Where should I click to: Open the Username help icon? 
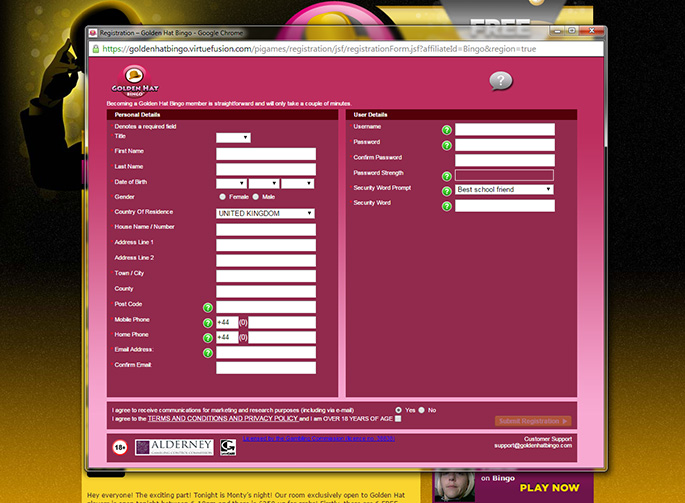click(x=446, y=130)
